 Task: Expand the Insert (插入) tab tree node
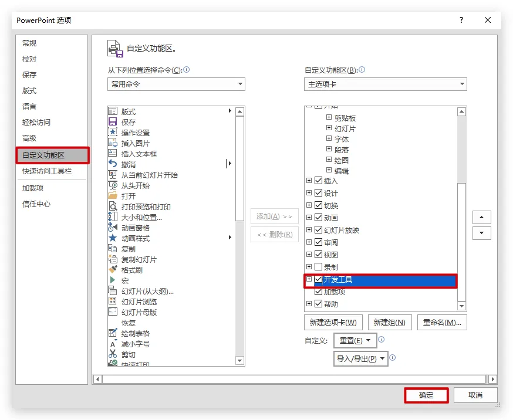(309, 181)
